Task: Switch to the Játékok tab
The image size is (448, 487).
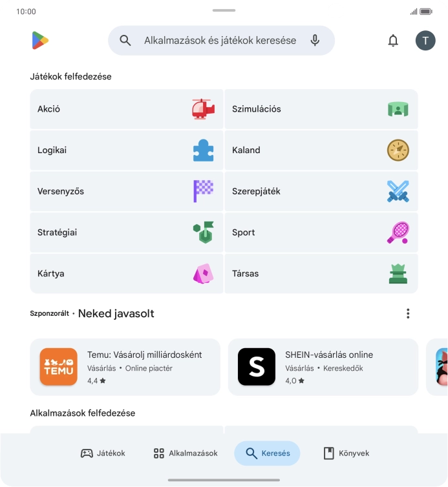Action: click(x=103, y=453)
